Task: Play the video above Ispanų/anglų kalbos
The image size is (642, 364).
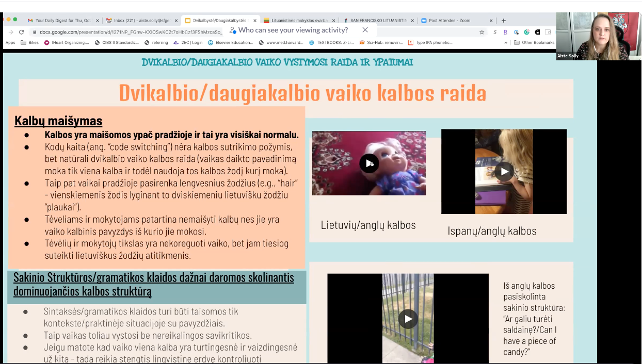Action: tap(504, 171)
